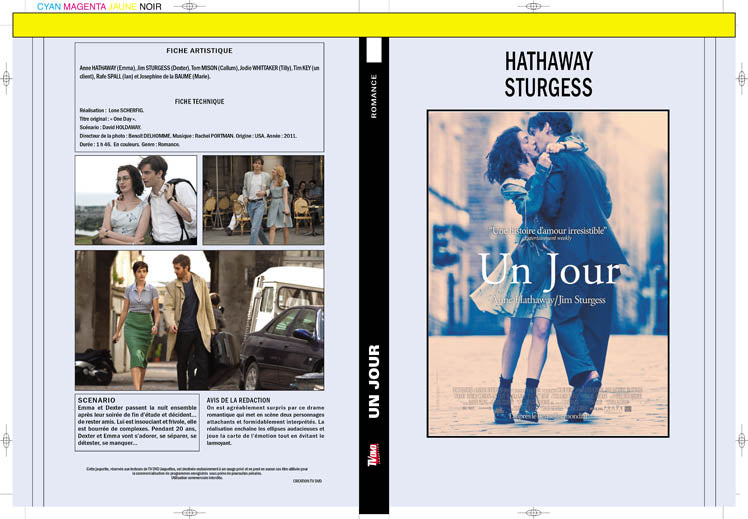Click the yellow color bar
This screenshot has width=748, height=519.
point(374,25)
